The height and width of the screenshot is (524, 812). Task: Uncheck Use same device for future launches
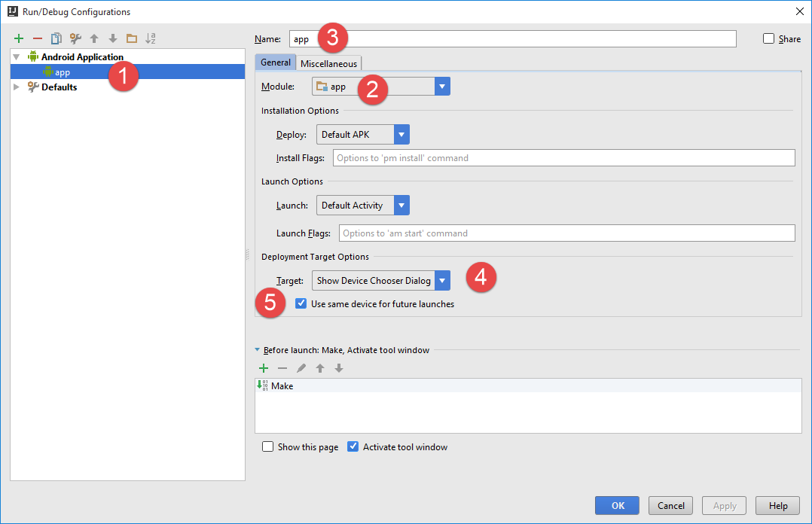tap(301, 304)
